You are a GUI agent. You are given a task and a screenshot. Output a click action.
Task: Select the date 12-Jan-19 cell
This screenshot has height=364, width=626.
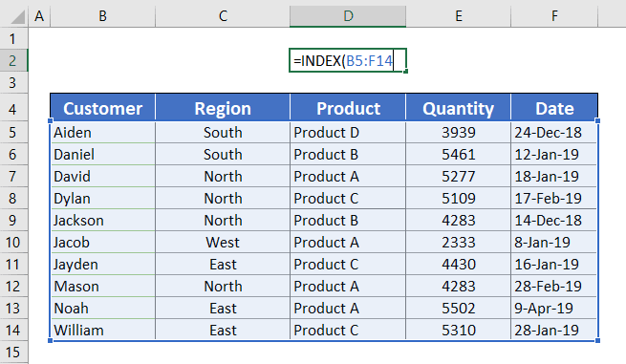pos(554,155)
